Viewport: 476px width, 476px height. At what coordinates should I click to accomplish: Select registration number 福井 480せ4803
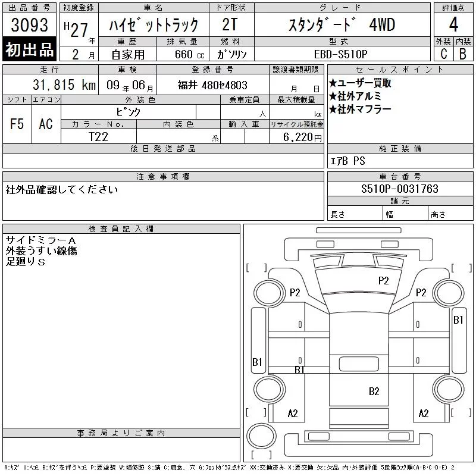212,85
